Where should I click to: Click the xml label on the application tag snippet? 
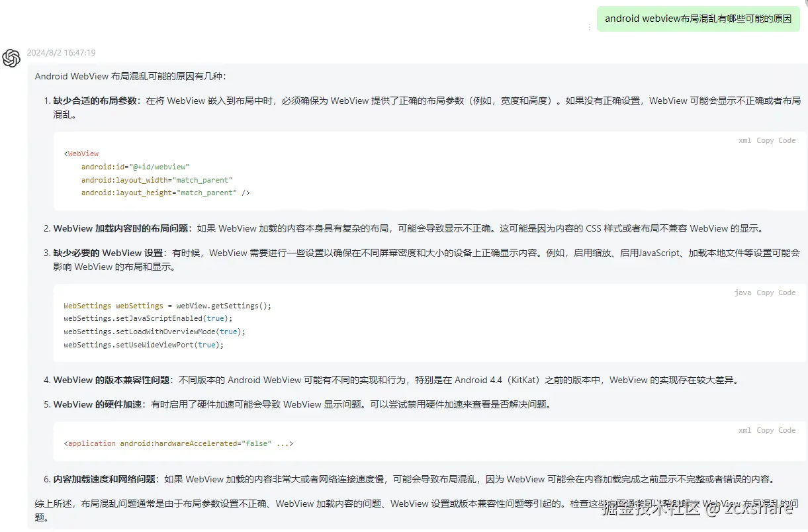point(744,430)
